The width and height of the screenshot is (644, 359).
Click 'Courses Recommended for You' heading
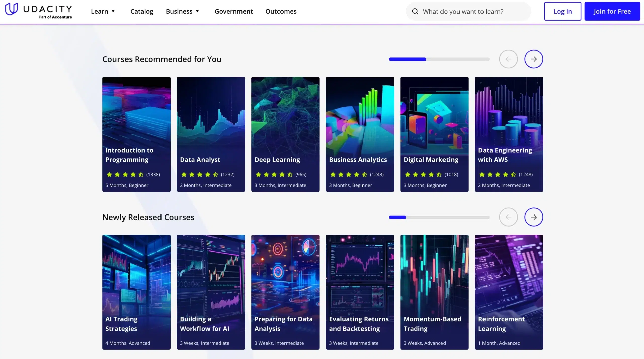pyautogui.click(x=162, y=59)
